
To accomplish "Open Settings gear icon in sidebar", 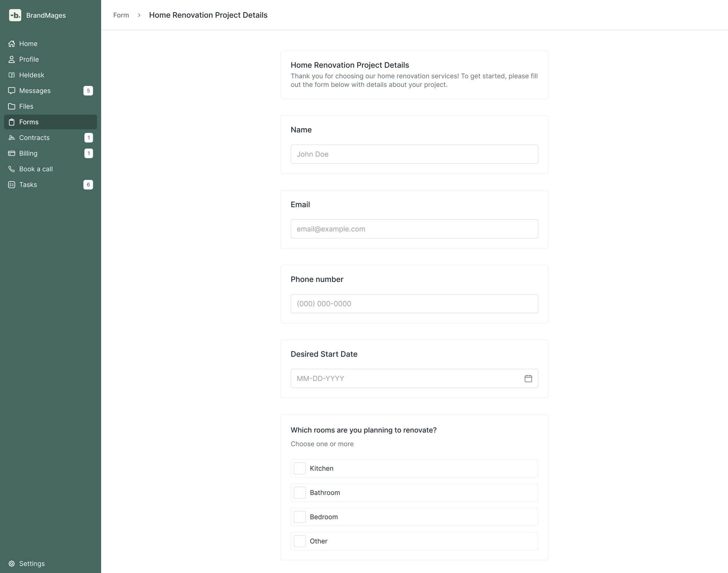I will click(x=12, y=564).
